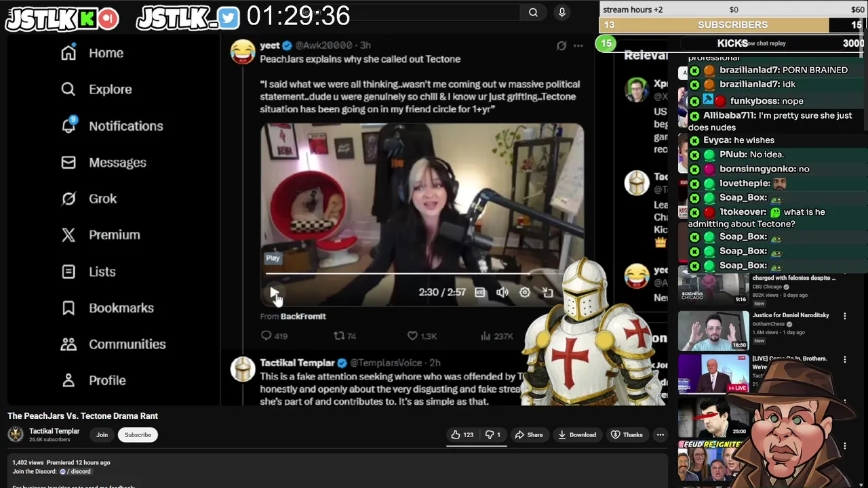Open X Premium in sidebar

tap(100, 235)
